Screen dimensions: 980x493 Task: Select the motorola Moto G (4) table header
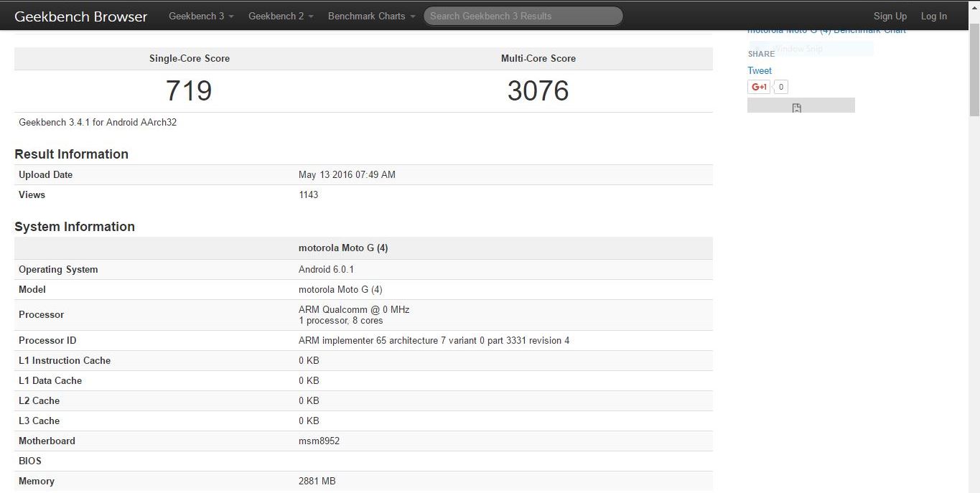pos(343,248)
